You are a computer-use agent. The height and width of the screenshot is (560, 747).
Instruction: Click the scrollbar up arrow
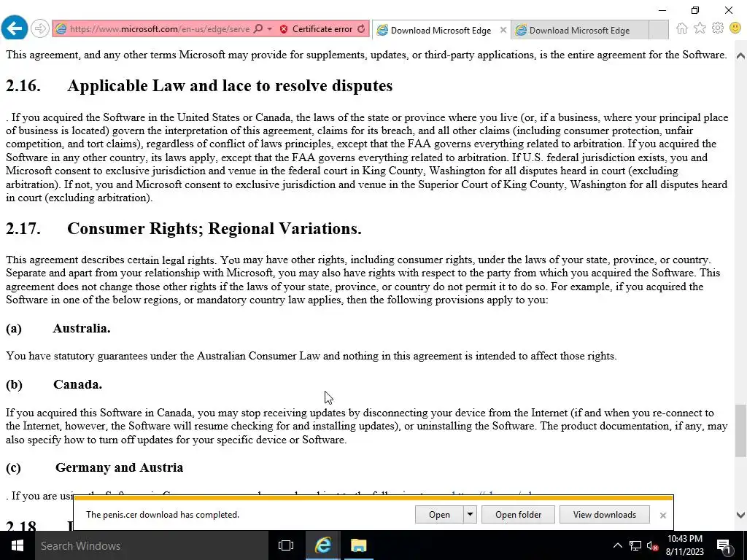pyautogui.click(x=740, y=55)
